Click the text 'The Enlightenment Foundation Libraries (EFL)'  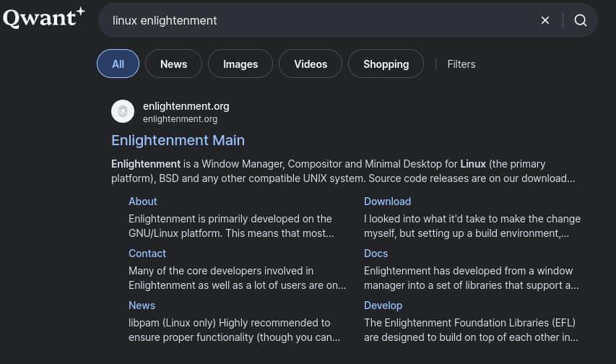coord(470,323)
